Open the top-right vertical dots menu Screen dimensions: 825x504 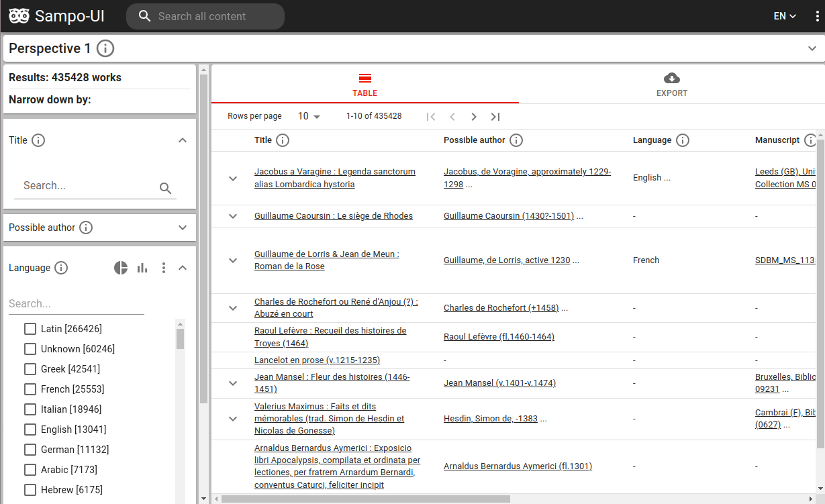click(x=817, y=16)
